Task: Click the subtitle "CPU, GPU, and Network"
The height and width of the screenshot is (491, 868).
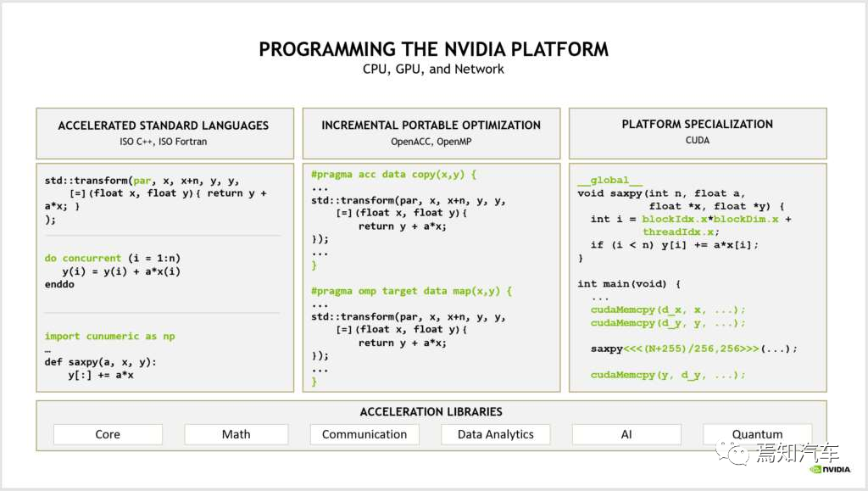Action: (433, 70)
